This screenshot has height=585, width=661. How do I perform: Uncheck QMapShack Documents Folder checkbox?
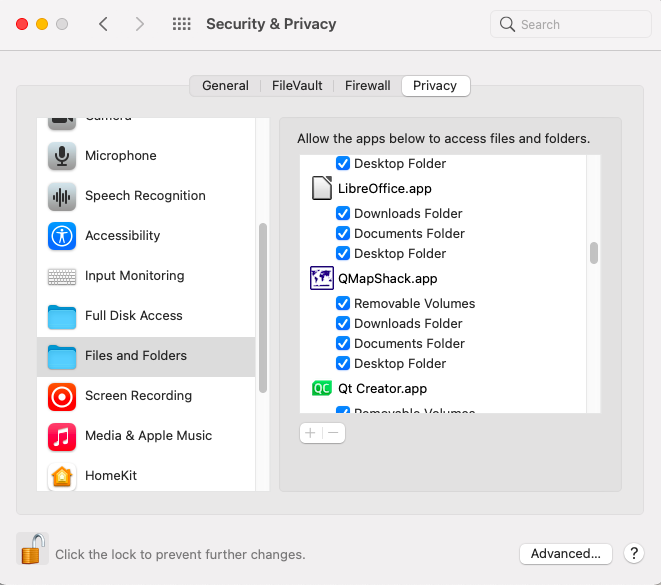[343, 343]
